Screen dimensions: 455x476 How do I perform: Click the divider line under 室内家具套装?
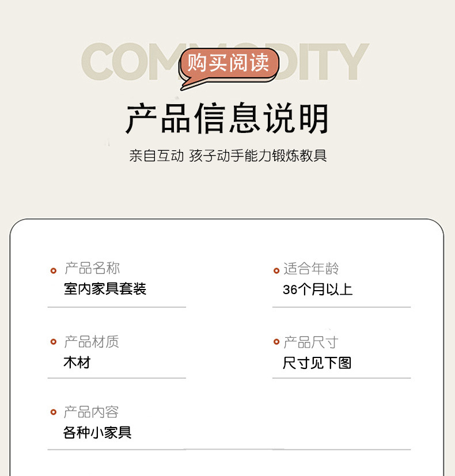tap(117, 307)
